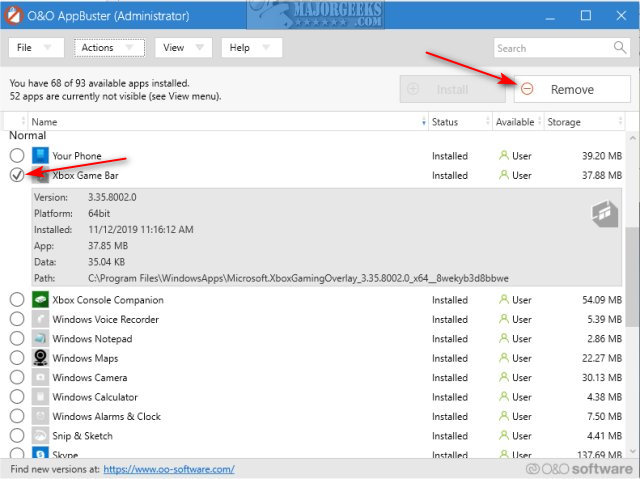The height and width of the screenshot is (479, 640).
Task: Click the Windows Calculator app icon
Action: [40, 397]
